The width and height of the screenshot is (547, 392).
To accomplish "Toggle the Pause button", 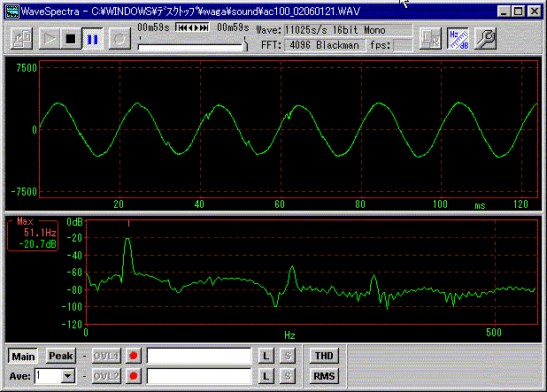I will pyautogui.click(x=92, y=38).
